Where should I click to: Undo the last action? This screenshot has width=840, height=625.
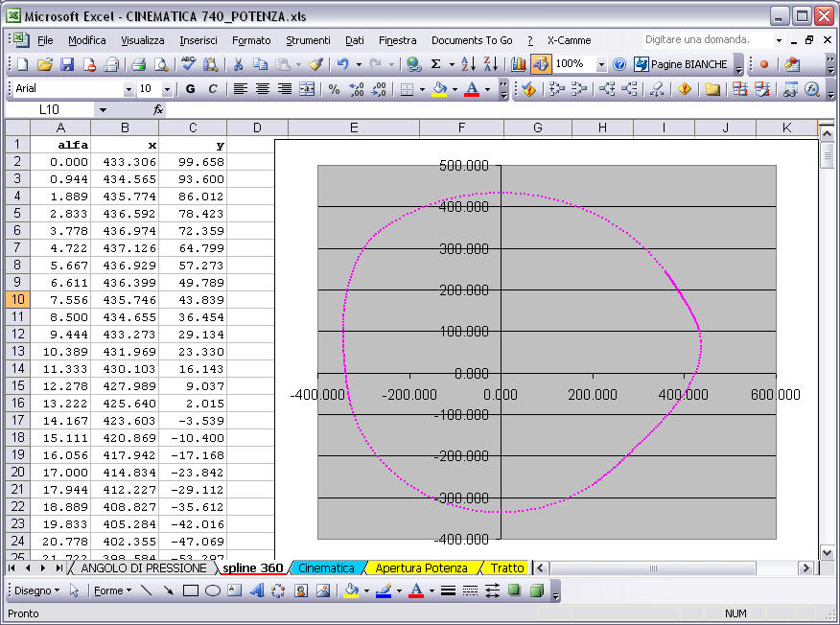click(x=343, y=65)
